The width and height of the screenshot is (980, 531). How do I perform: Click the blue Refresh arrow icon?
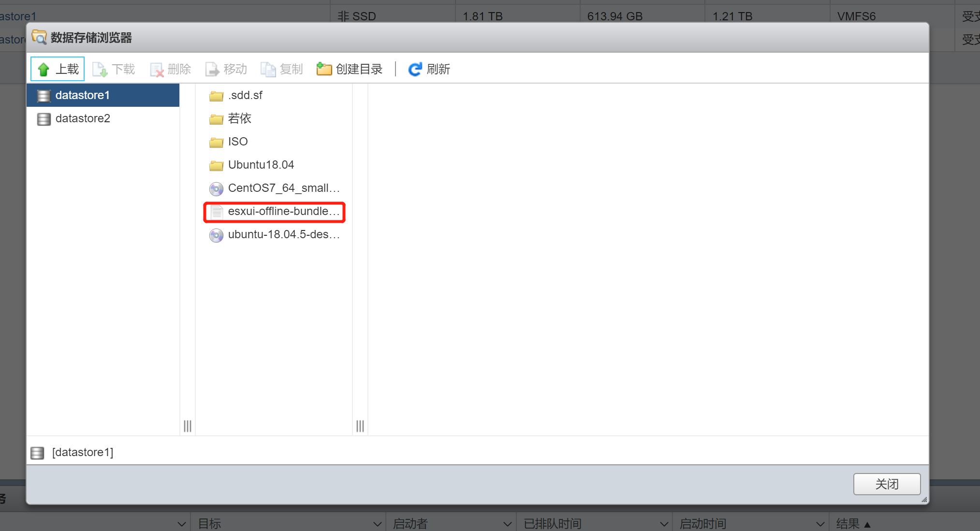(415, 69)
